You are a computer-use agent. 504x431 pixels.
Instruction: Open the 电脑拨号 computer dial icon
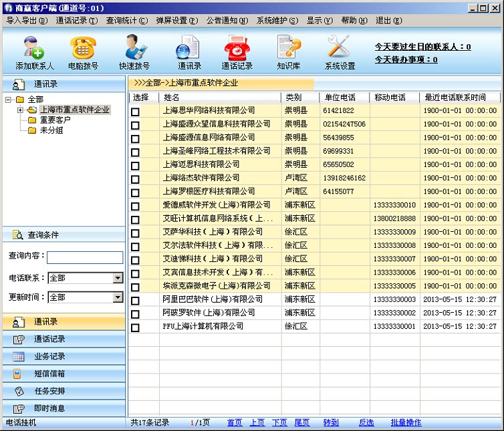point(83,48)
